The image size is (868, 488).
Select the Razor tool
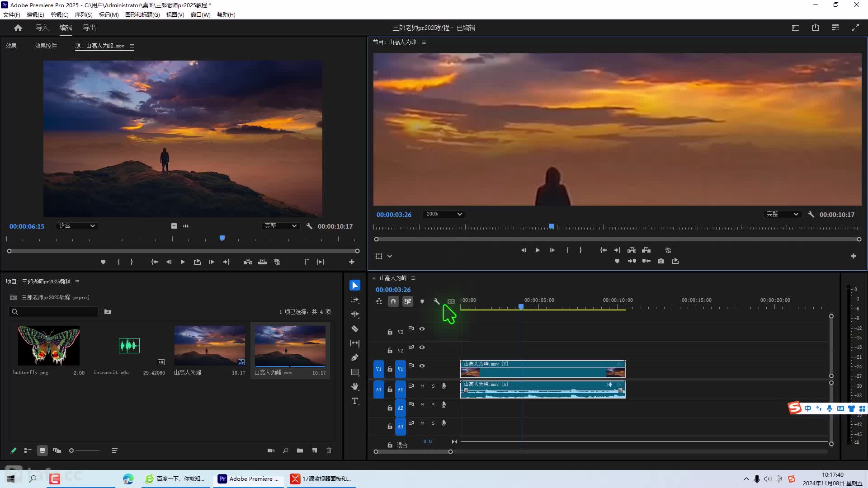tap(355, 329)
